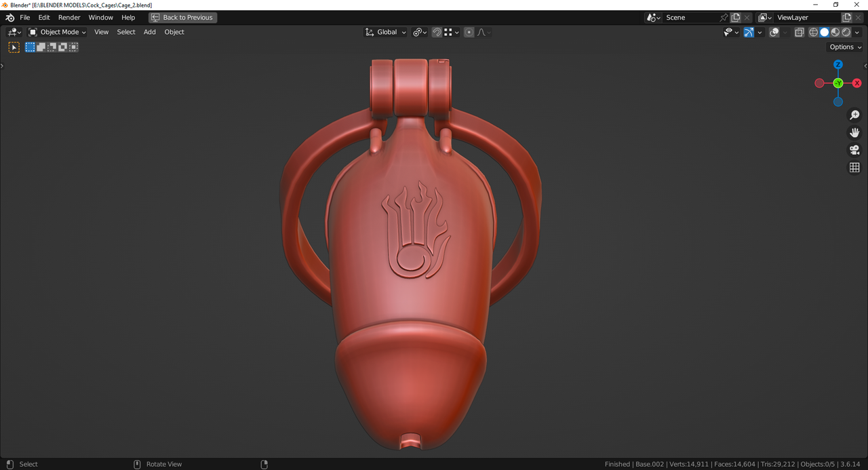The height and width of the screenshot is (470, 868).
Task: Click the negative X axis gizmo handle
Action: click(820, 83)
